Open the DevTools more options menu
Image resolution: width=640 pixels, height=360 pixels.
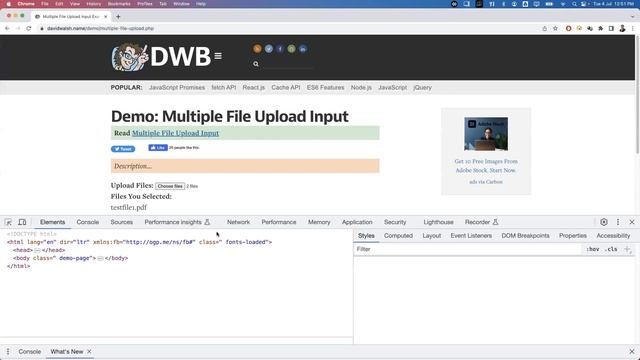[618, 222]
